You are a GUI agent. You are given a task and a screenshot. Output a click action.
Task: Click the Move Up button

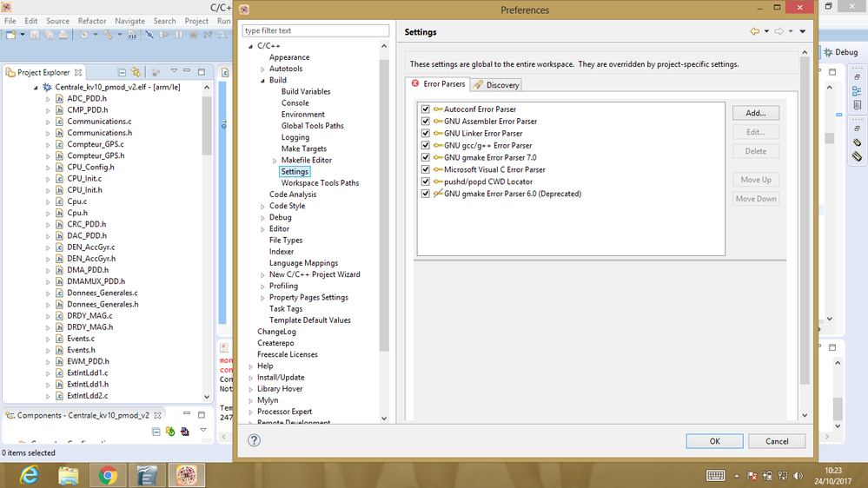point(756,180)
